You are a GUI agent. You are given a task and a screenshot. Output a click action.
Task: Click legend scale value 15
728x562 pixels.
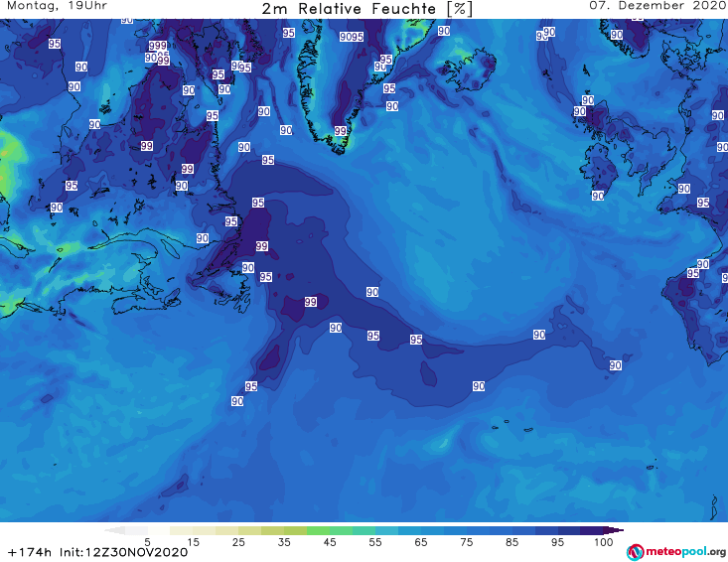click(193, 542)
